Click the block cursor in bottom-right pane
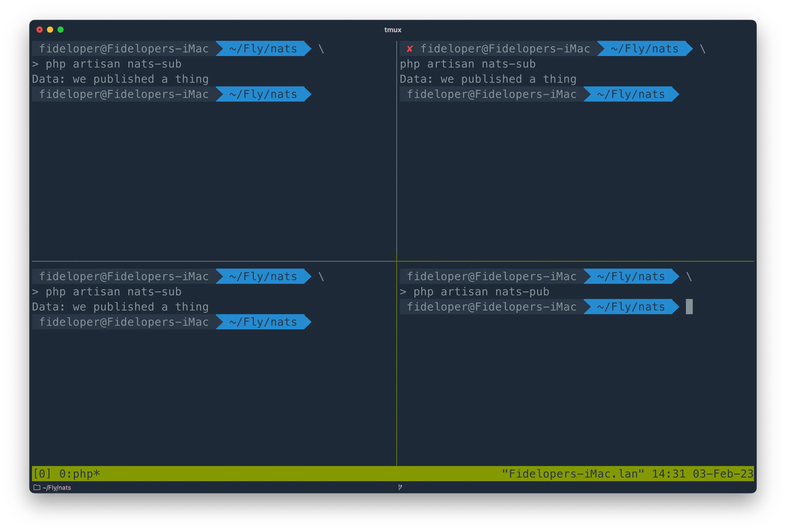786x532 pixels. (689, 307)
